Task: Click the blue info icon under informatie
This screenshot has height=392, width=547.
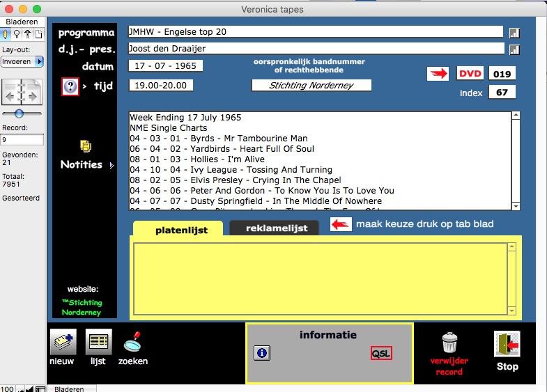Action: (261, 353)
